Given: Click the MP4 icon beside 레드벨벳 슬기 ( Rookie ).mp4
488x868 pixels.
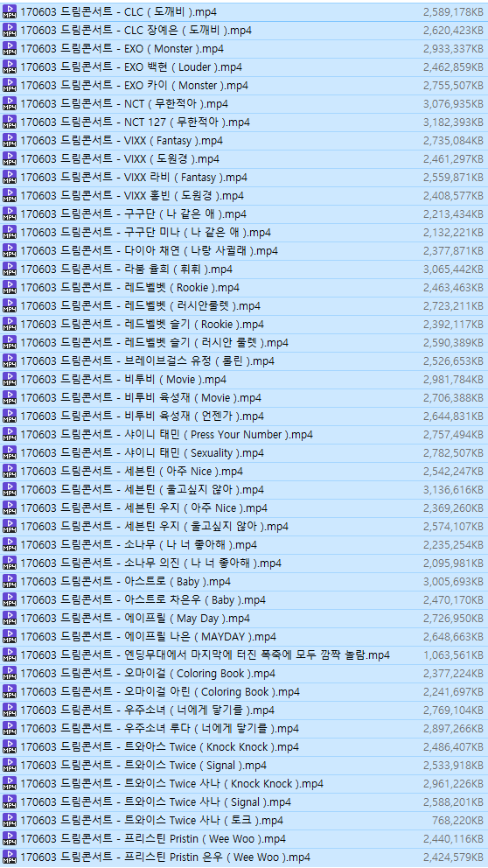Looking at the screenshot, I should [x=10, y=324].
